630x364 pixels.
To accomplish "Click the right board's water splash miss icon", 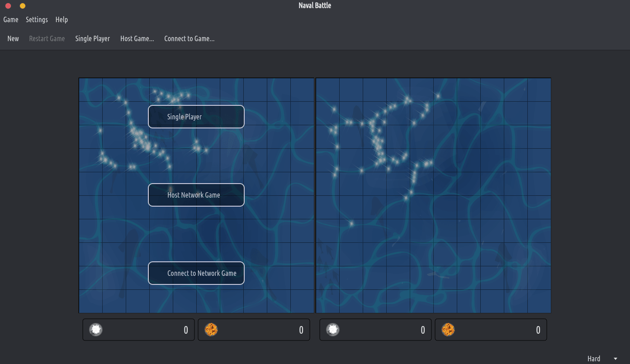I will pyautogui.click(x=333, y=330).
